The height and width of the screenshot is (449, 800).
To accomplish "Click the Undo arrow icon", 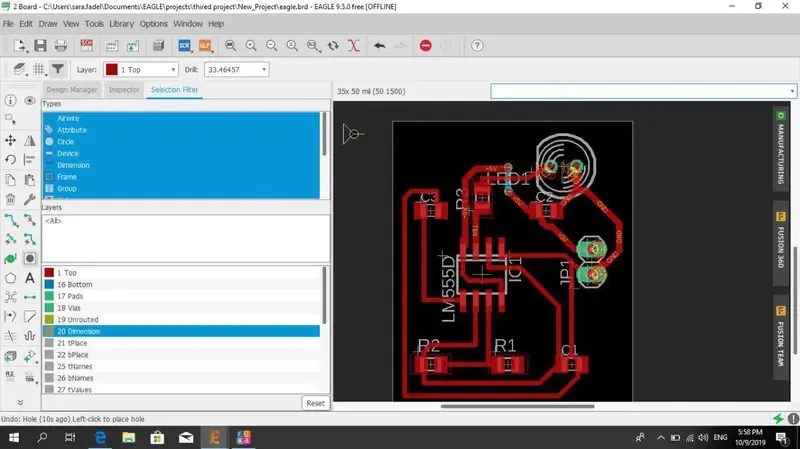I will click(379, 46).
